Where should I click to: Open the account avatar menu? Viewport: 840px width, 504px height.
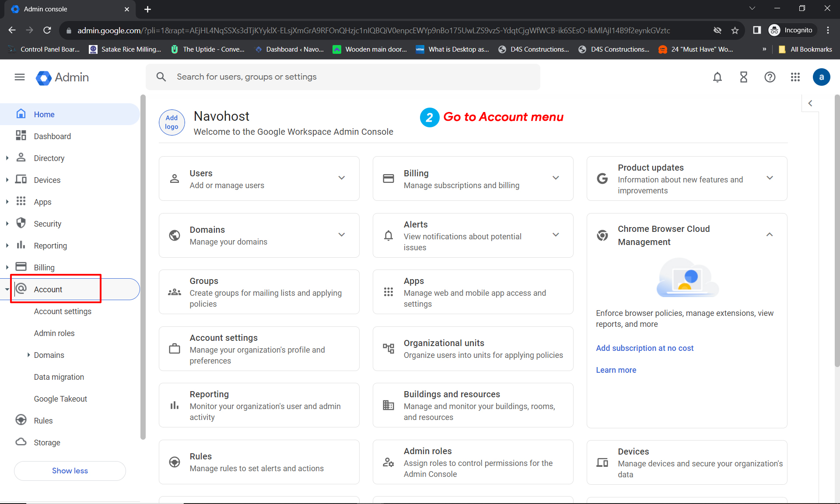click(x=821, y=77)
